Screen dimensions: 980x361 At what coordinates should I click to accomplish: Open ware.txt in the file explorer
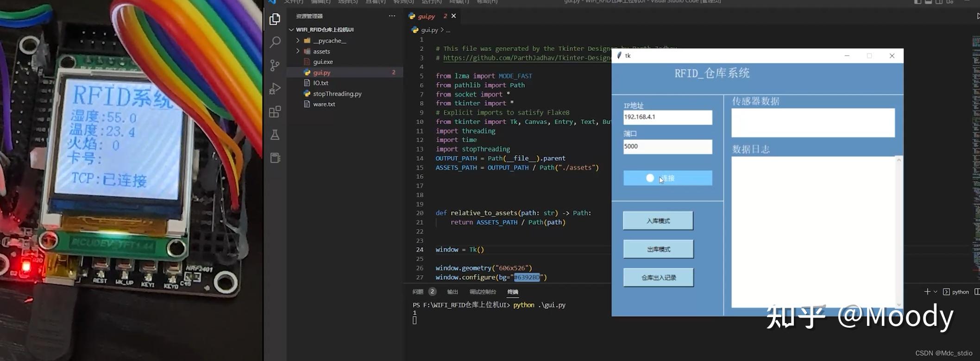pos(324,104)
